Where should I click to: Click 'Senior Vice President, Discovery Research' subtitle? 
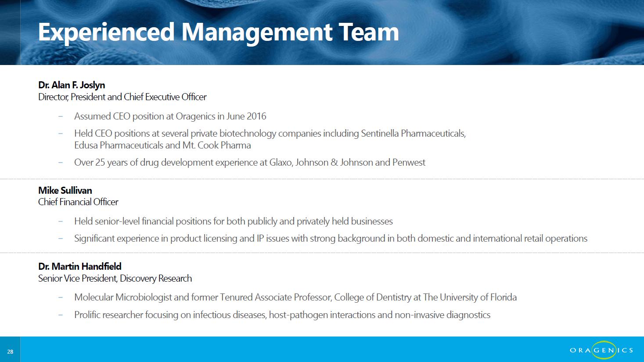coord(115,279)
